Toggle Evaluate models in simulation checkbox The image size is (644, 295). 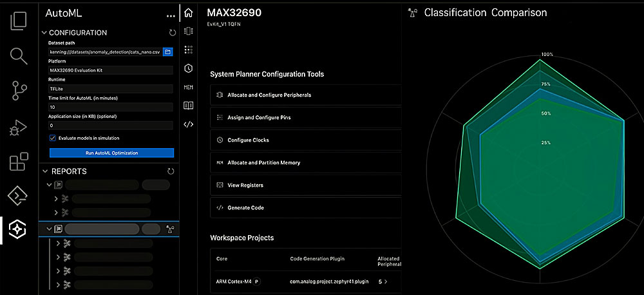pyautogui.click(x=53, y=138)
